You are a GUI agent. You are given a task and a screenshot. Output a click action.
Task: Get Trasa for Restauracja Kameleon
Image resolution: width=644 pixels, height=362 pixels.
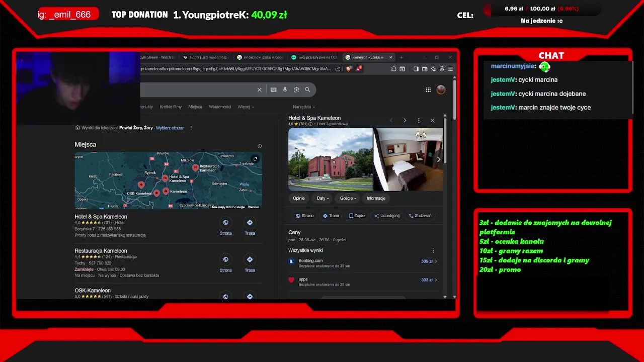[x=250, y=263]
